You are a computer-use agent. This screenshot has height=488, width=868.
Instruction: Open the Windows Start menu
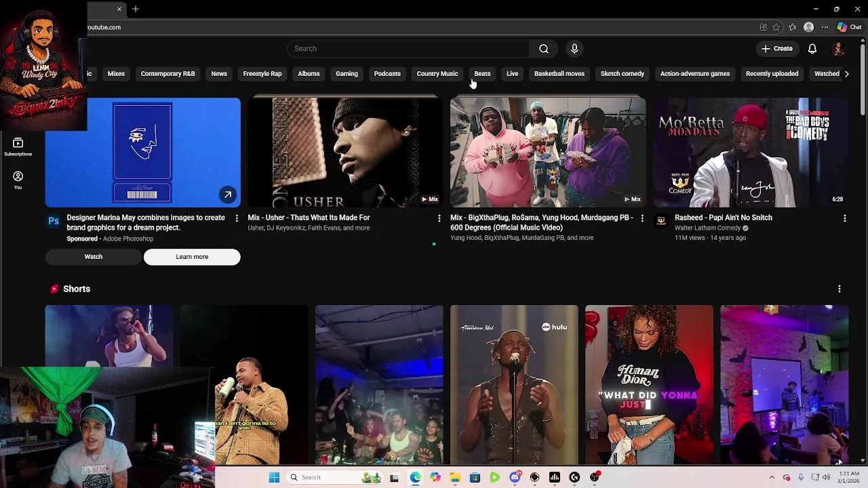274,477
